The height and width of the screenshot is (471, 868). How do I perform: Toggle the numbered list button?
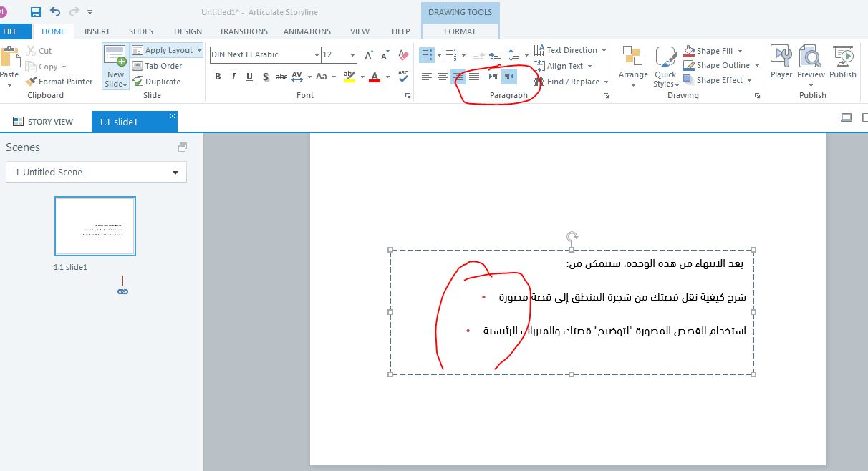[451, 55]
